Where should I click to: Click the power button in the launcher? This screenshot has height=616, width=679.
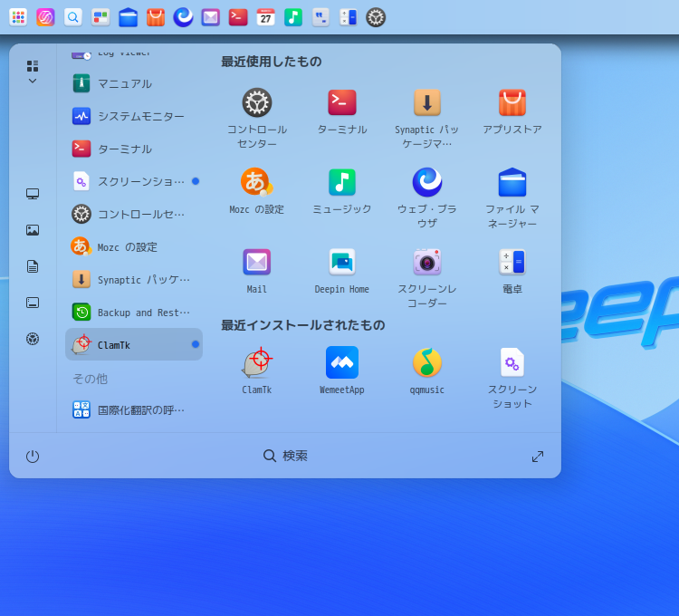33,457
